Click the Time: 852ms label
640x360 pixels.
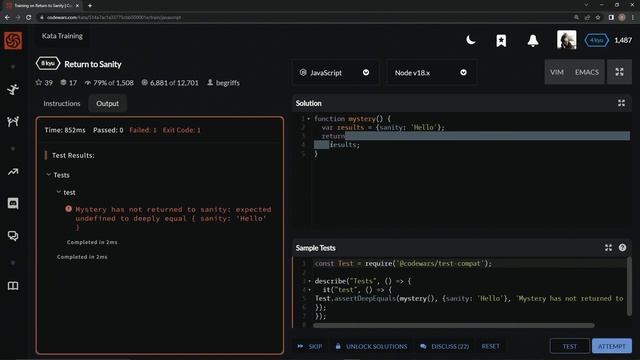point(65,130)
